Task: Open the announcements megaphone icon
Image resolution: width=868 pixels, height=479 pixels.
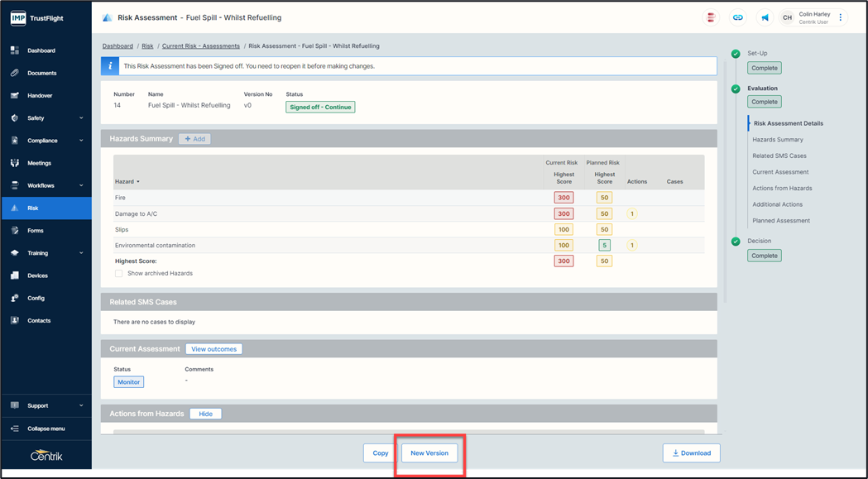Action: pos(765,17)
